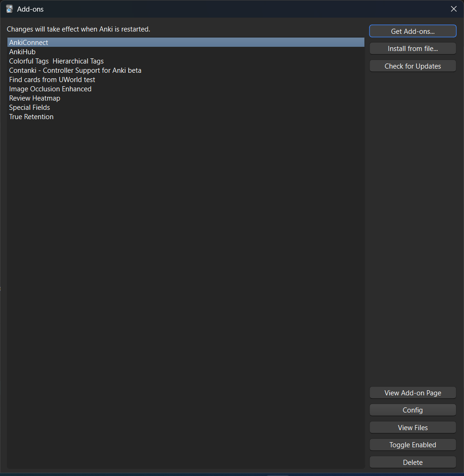Toggle Enabled state of add-on
464x476 pixels.
(x=413, y=445)
